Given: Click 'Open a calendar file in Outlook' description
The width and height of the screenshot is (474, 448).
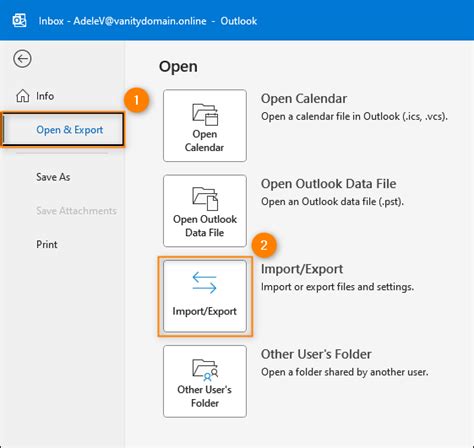Looking at the screenshot, I should pos(354,116).
